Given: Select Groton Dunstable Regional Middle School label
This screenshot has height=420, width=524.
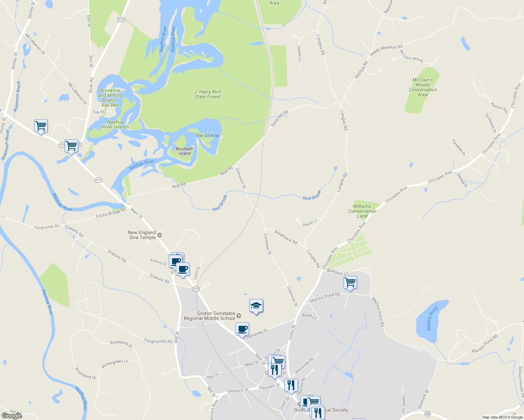Looking at the screenshot, I should coord(209,316).
